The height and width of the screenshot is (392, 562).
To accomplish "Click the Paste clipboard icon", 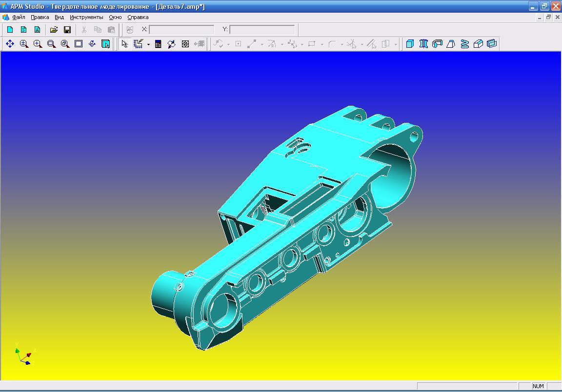I will 111,30.
